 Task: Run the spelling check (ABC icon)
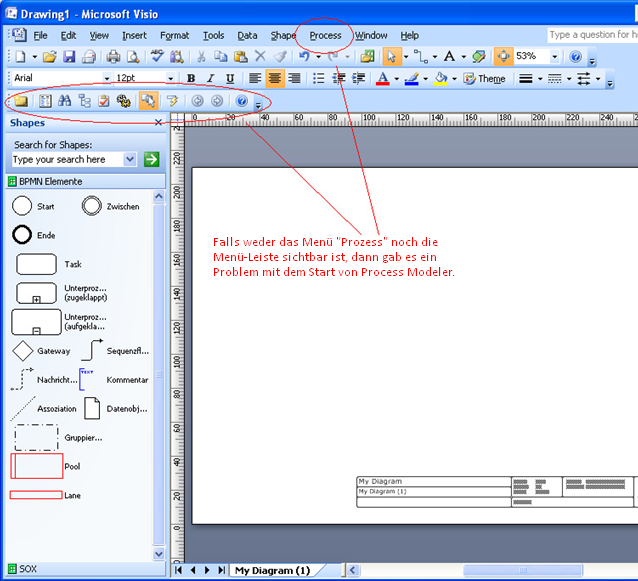[157, 56]
